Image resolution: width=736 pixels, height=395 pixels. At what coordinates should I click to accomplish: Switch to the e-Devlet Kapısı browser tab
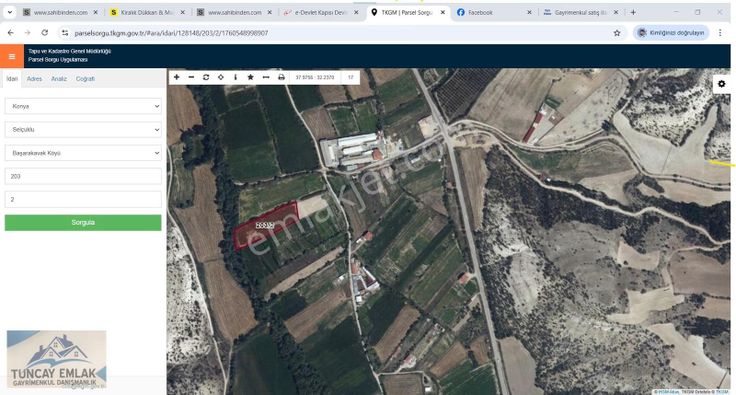point(320,13)
